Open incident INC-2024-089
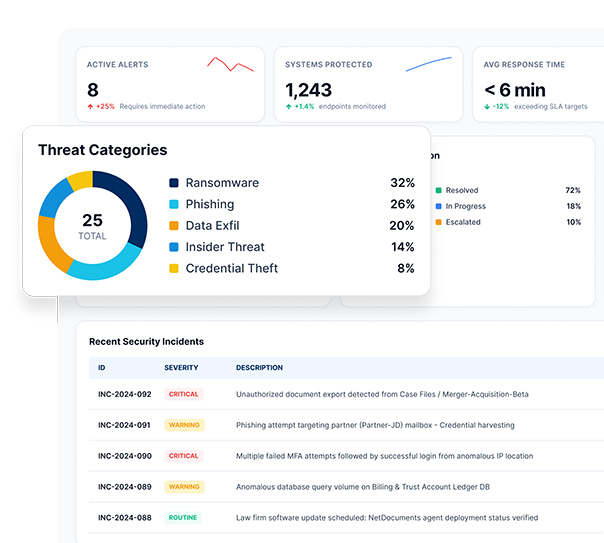This screenshot has width=604, height=543. click(125, 487)
